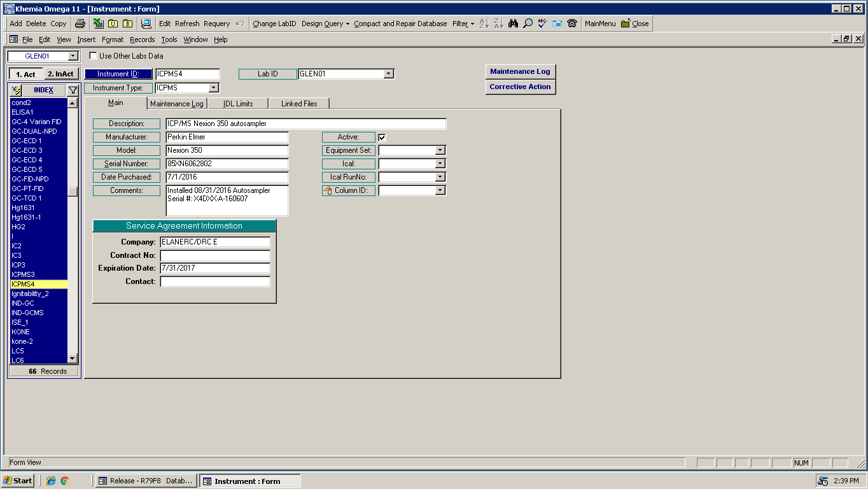Viewport: 868px width, 489px height.
Task: Click the binoculars find icon
Action: (x=513, y=24)
